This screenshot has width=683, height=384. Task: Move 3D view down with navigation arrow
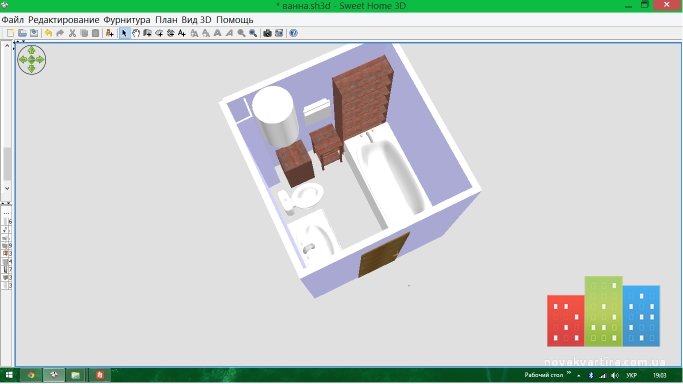click(31, 68)
